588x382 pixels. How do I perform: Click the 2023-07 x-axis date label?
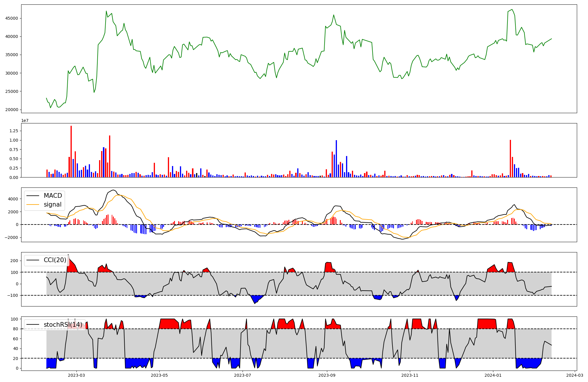click(243, 375)
